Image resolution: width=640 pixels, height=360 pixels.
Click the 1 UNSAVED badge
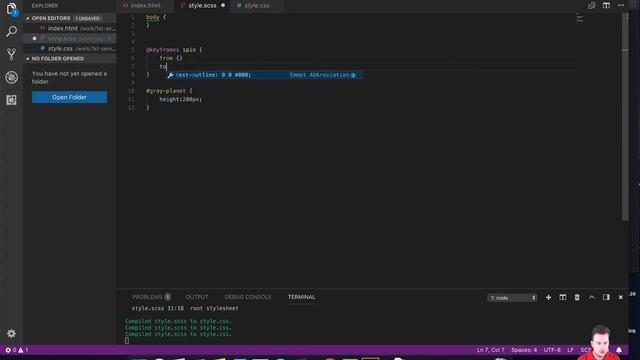click(x=88, y=18)
